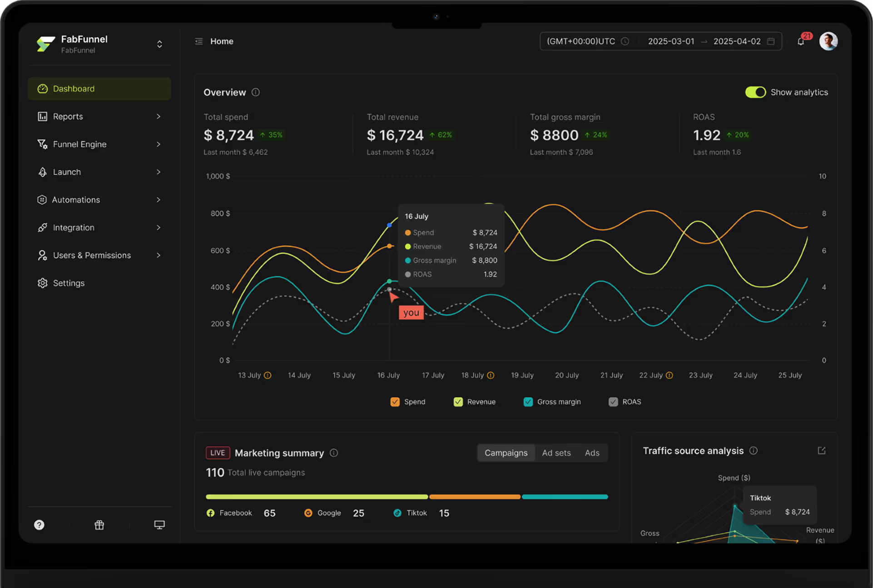Image resolution: width=873 pixels, height=588 pixels.
Task: Switch to the Ad sets tab
Action: [x=556, y=453]
